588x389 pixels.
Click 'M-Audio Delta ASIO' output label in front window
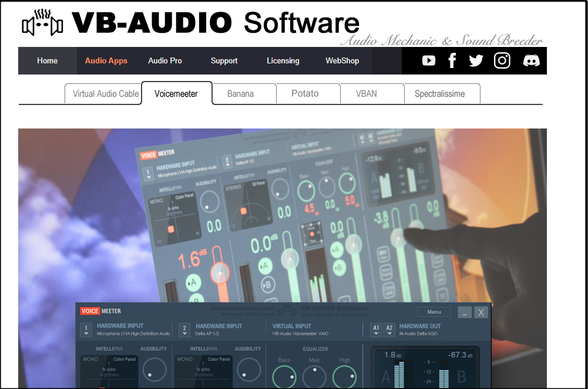pyautogui.click(x=418, y=334)
